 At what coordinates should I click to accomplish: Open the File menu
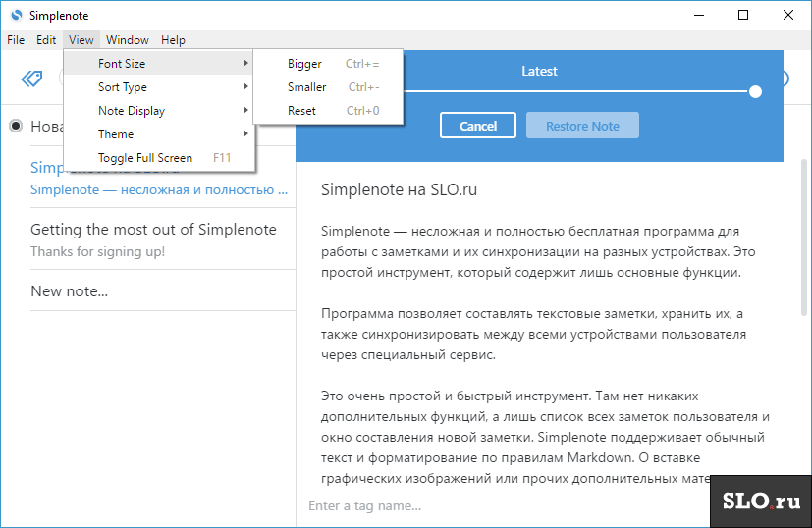(x=16, y=40)
